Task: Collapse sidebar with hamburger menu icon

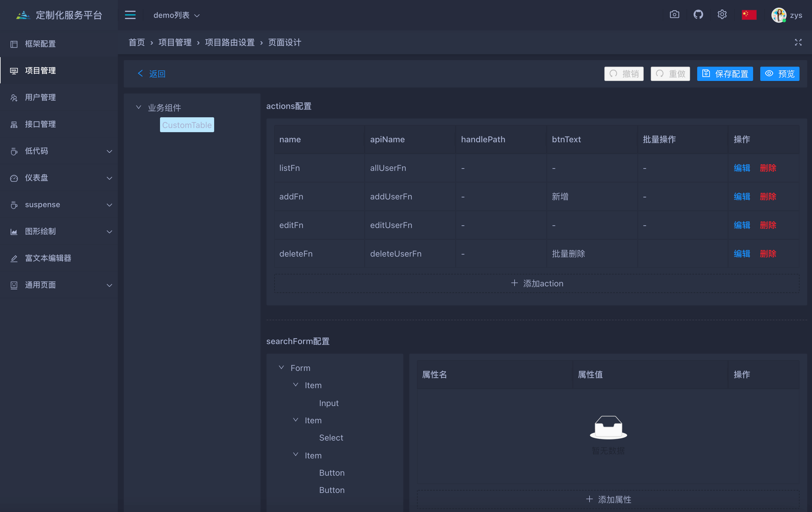Action: click(130, 15)
